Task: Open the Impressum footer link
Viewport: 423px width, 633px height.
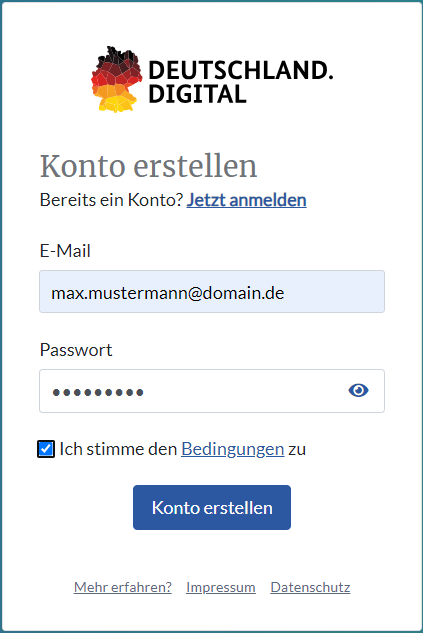Action: 221,587
